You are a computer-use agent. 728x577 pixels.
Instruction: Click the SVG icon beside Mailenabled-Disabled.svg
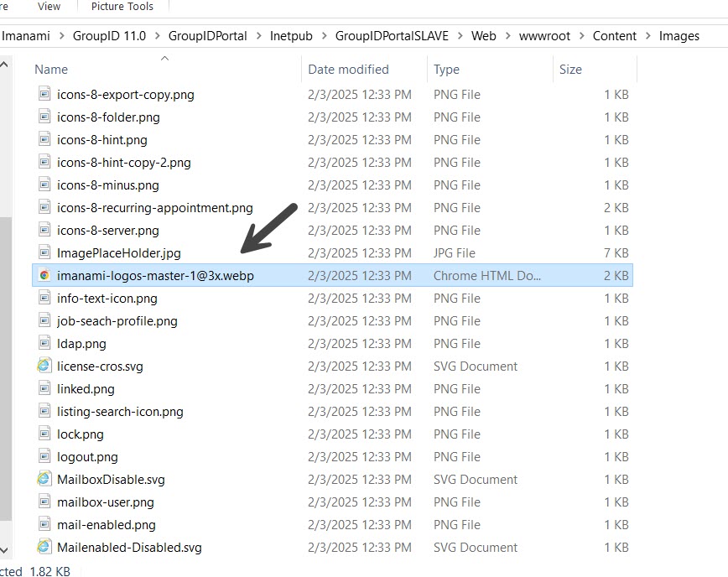pyautogui.click(x=44, y=547)
